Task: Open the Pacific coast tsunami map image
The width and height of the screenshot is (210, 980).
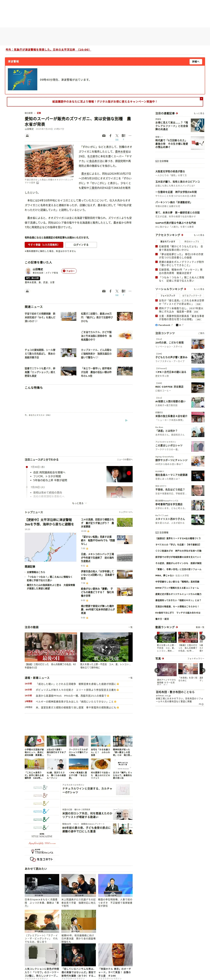Action: tap(51, 547)
